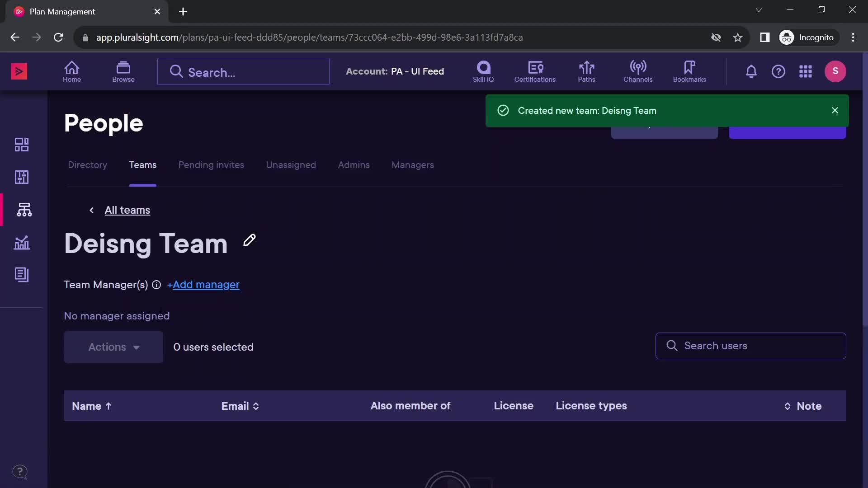868x488 pixels.
Task: Click the Email sort chevron
Action: [x=256, y=405]
